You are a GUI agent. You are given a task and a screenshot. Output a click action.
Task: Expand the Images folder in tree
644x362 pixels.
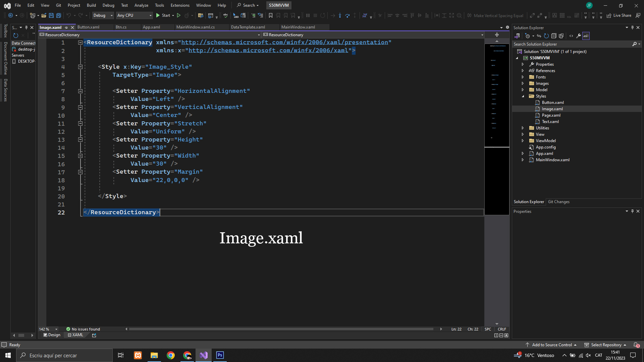click(523, 83)
